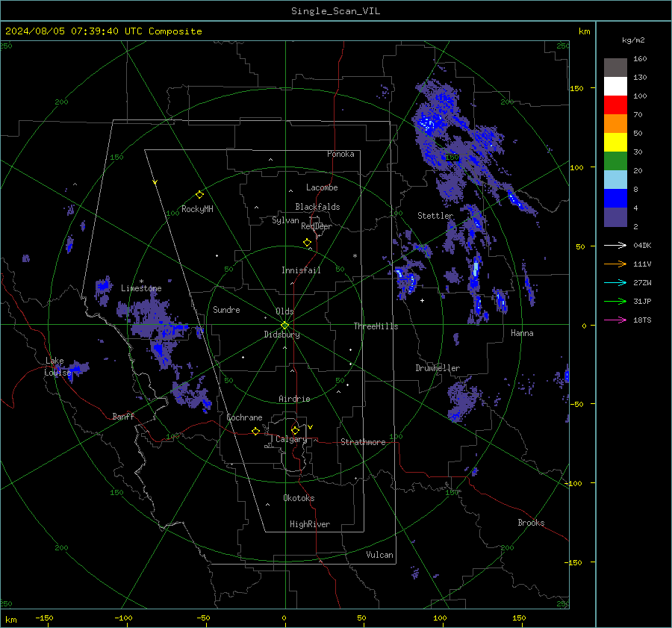Click the orange 50-70 legend swatch
This screenshot has height=628, width=672.
tap(615, 123)
